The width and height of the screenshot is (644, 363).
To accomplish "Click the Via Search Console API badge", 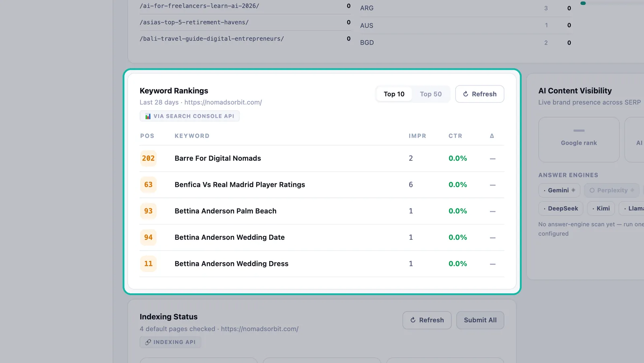I will (190, 116).
